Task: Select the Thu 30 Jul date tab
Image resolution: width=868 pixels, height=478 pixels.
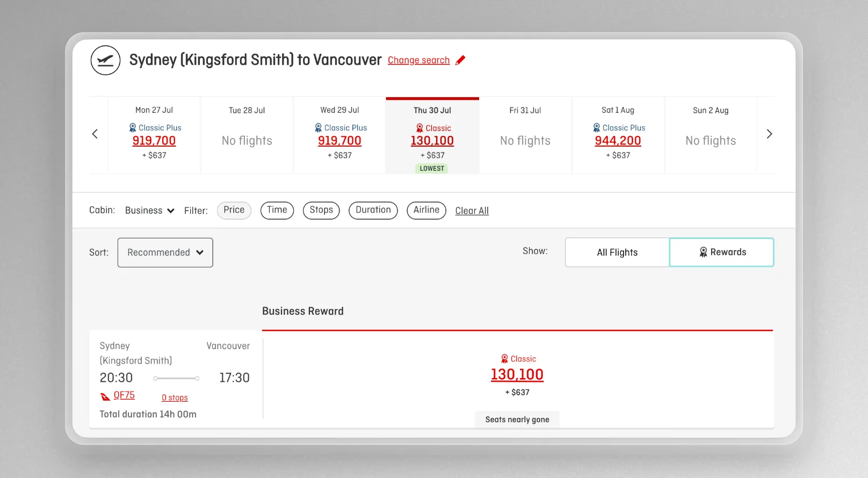Action: click(432, 135)
